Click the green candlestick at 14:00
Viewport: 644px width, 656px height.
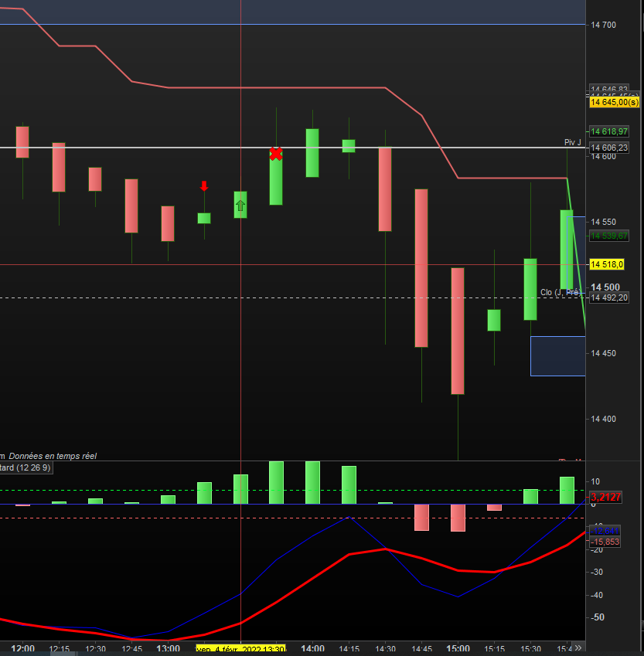click(312, 153)
